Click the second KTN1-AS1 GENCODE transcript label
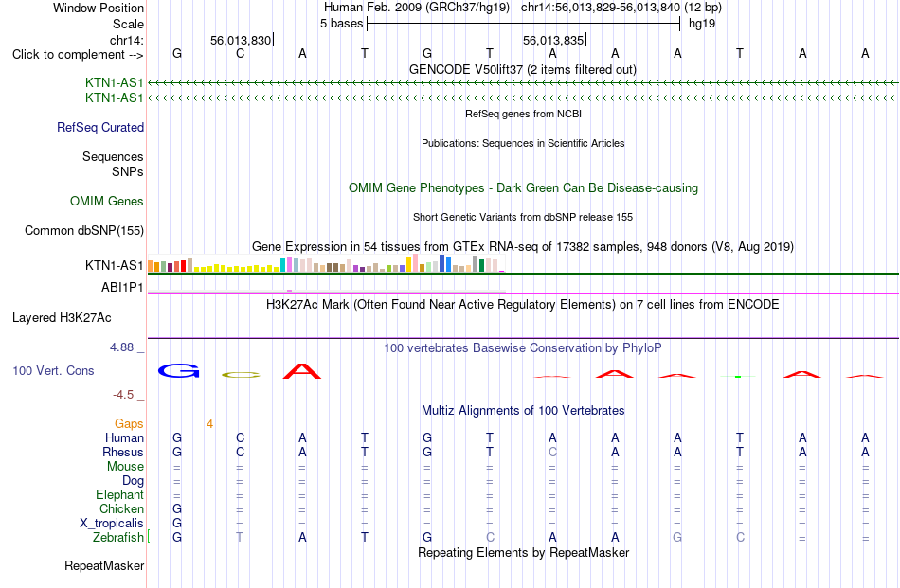 click(x=115, y=98)
